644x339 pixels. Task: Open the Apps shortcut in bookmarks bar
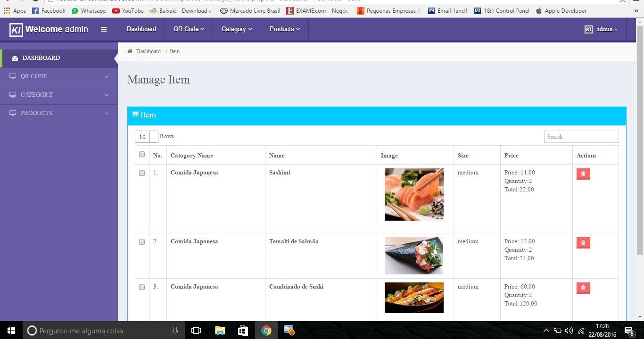coord(15,10)
